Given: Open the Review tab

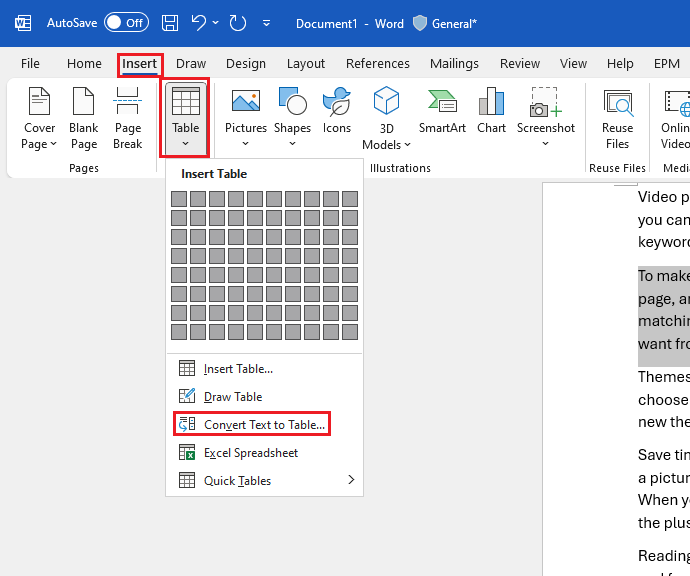Looking at the screenshot, I should (x=520, y=64).
